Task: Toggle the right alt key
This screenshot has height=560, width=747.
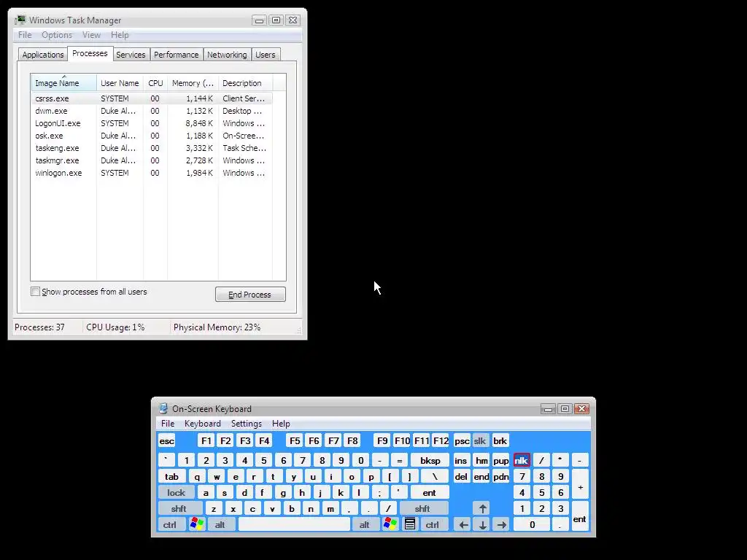Action: pyautogui.click(x=365, y=524)
